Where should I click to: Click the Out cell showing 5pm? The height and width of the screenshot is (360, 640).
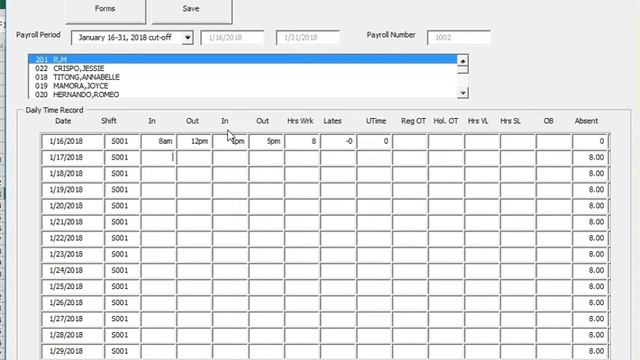point(266,141)
